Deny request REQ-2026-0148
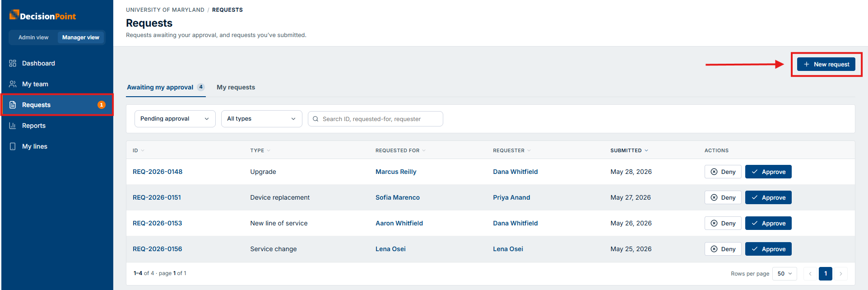 723,172
